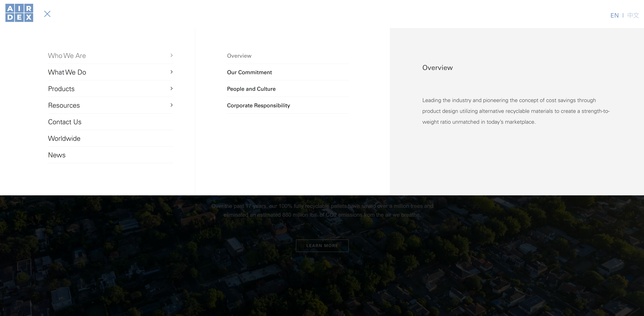
Task: Expand the Who We Are chevron
Action: pos(172,55)
